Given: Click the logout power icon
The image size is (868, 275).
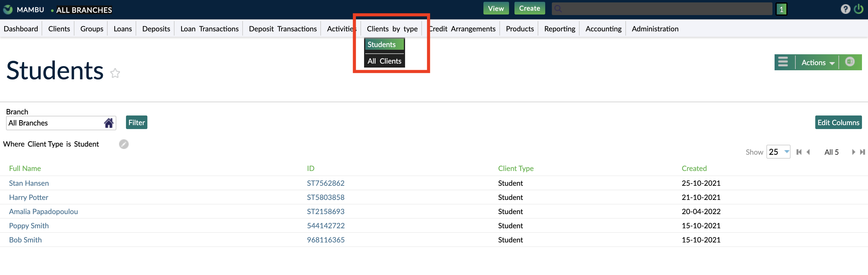Looking at the screenshot, I should coord(859,9).
